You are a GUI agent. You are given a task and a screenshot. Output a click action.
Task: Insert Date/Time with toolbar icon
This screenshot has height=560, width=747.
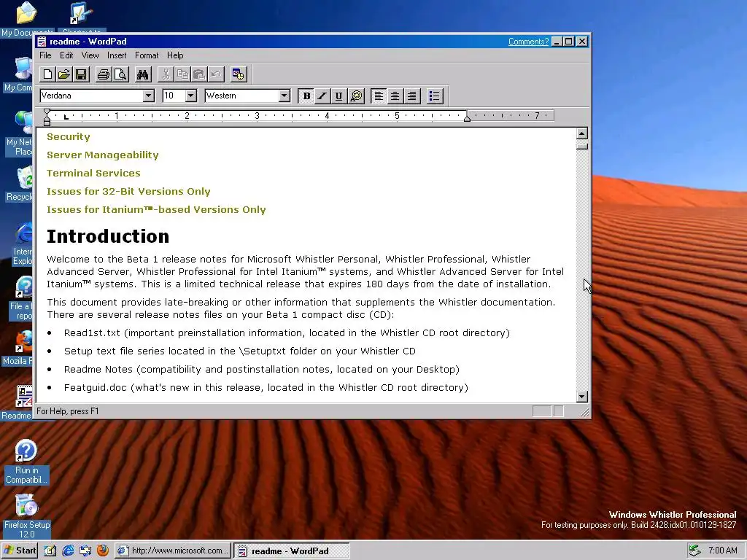pos(239,74)
